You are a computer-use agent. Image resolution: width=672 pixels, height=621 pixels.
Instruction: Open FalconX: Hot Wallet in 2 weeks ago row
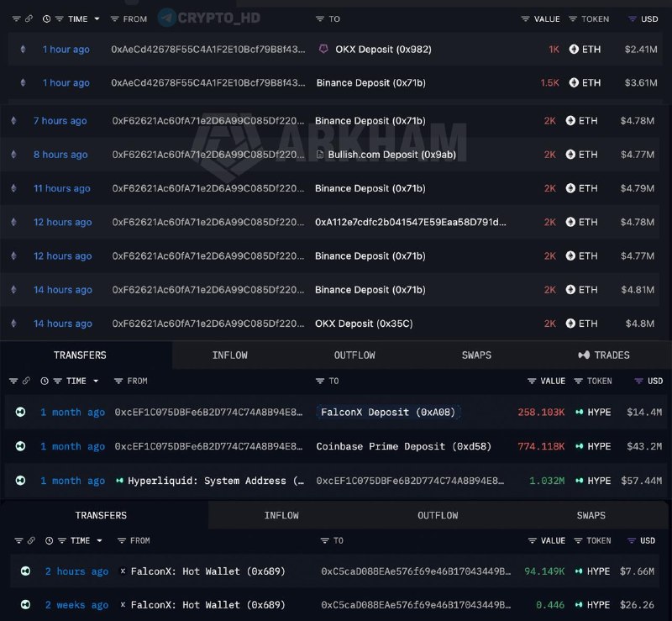tap(207, 605)
